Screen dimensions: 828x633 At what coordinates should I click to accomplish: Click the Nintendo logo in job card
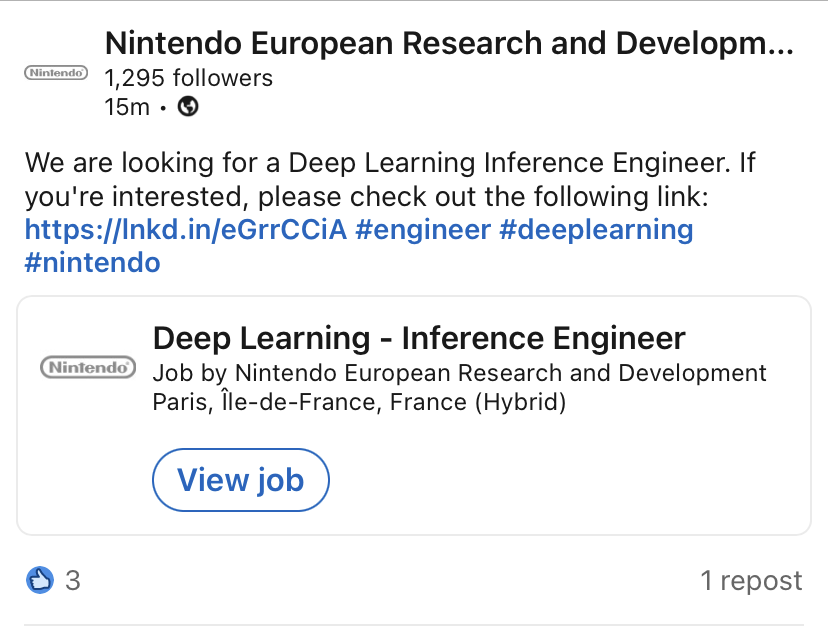coord(87,368)
